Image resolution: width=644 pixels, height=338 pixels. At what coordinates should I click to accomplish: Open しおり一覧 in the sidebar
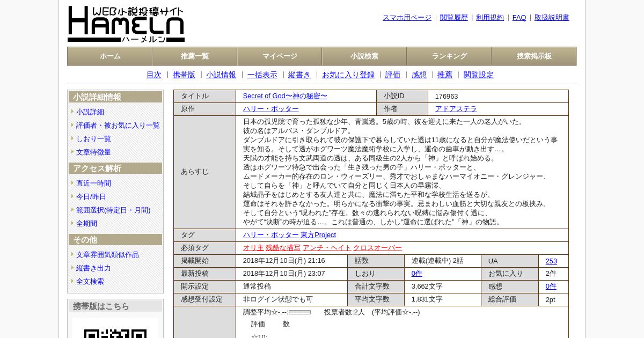pos(93,139)
